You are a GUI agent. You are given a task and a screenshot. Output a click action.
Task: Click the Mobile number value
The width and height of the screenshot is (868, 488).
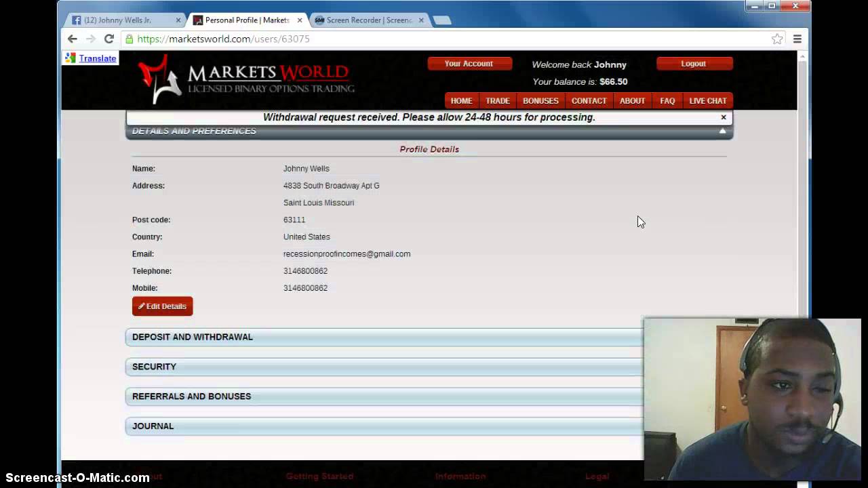[x=305, y=288]
